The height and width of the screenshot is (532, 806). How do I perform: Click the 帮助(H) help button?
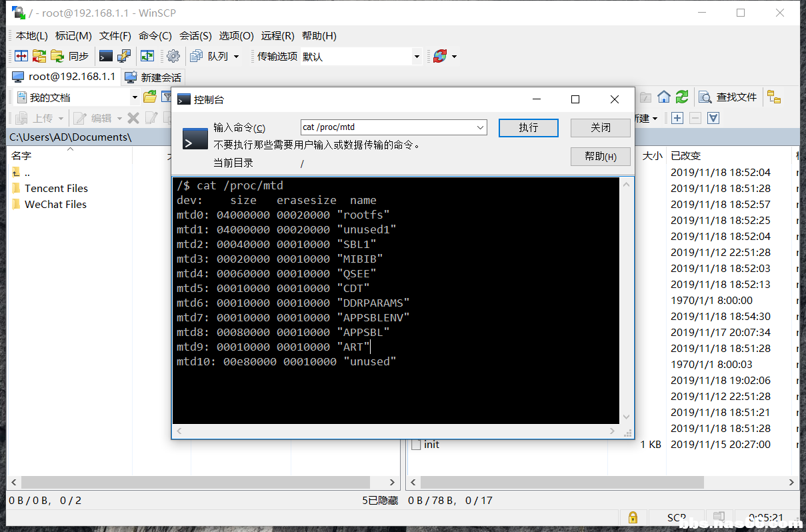[x=599, y=157]
